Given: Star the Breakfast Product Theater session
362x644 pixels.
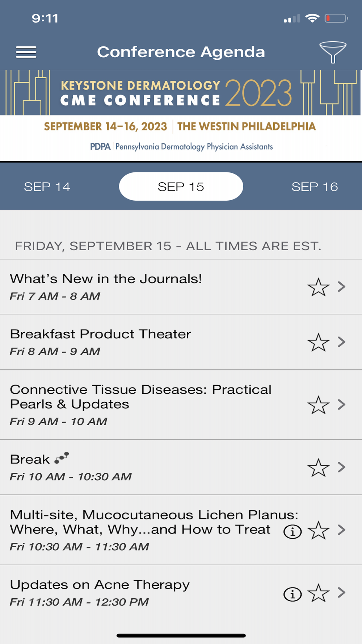Looking at the screenshot, I should click(318, 342).
